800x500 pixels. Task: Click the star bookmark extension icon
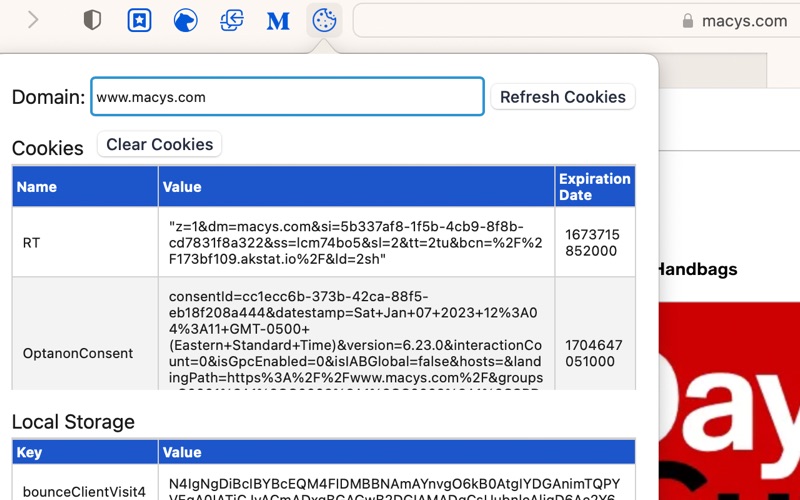139,20
